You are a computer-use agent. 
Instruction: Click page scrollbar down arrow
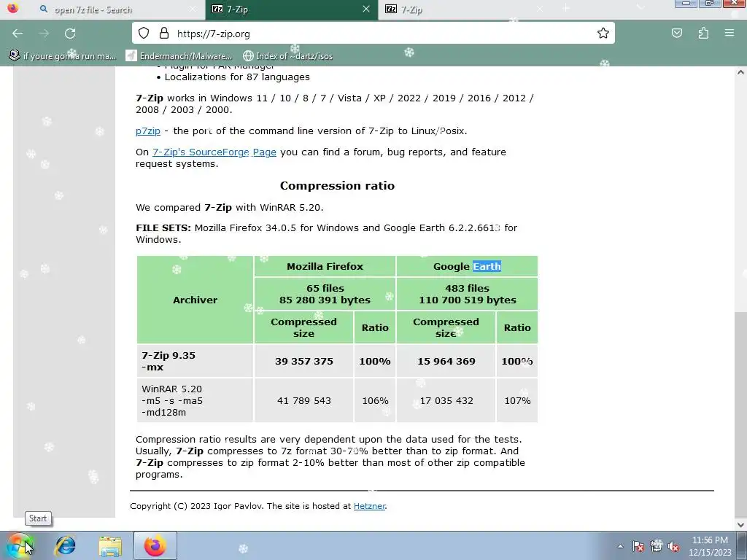coord(740,524)
